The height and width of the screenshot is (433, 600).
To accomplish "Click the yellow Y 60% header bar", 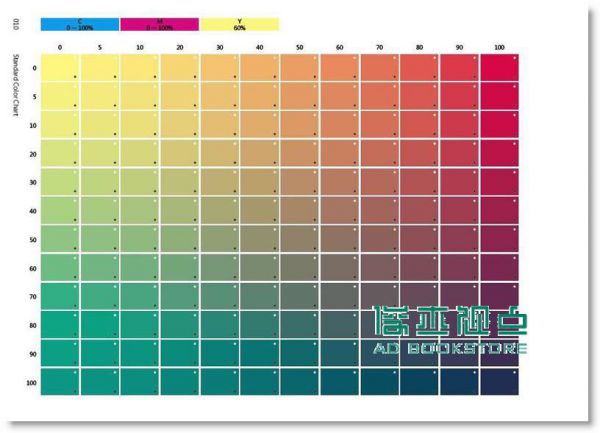I will click(240, 24).
